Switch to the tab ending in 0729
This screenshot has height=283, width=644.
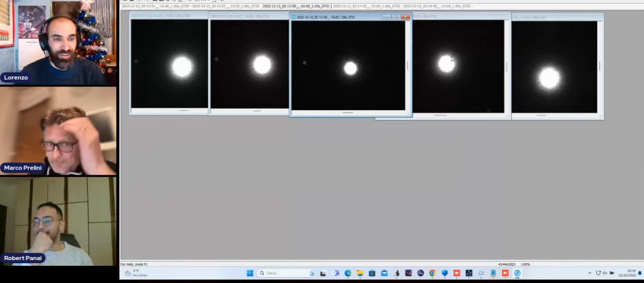155,6
